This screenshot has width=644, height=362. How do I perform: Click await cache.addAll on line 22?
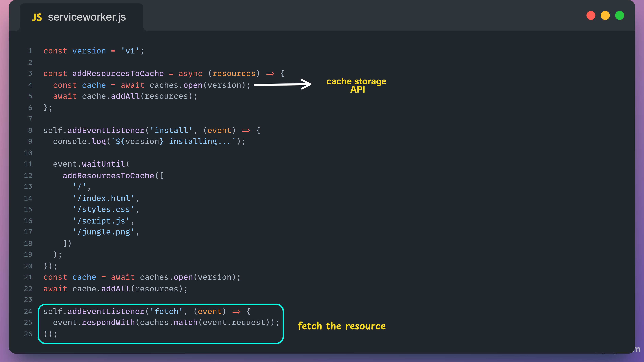click(x=87, y=289)
